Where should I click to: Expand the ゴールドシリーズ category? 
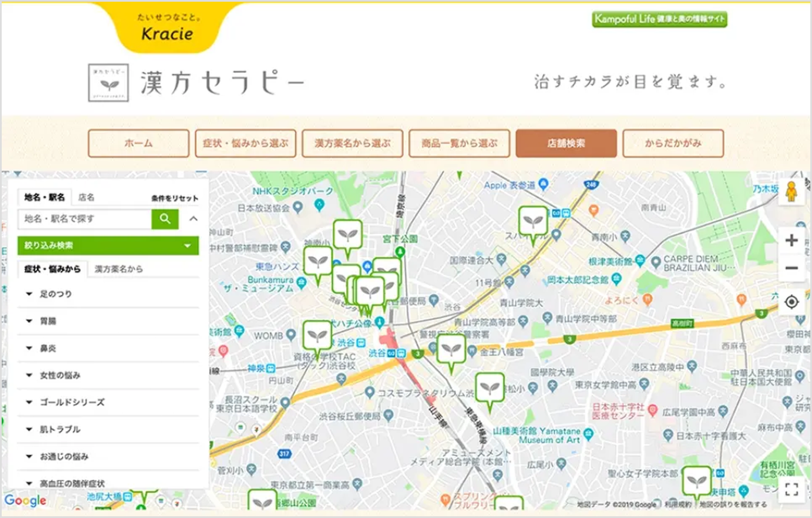pyautogui.click(x=108, y=402)
